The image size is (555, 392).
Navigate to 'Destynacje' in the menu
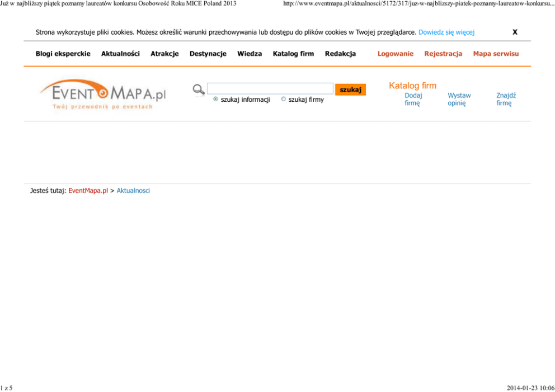pyautogui.click(x=208, y=54)
